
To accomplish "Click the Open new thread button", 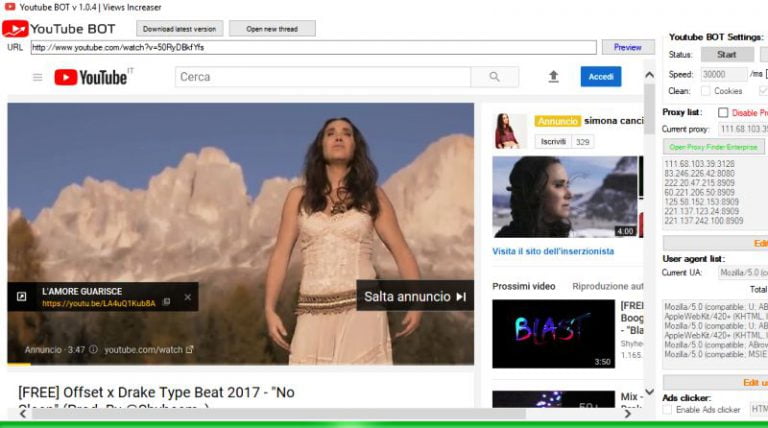I will [272, 29].
